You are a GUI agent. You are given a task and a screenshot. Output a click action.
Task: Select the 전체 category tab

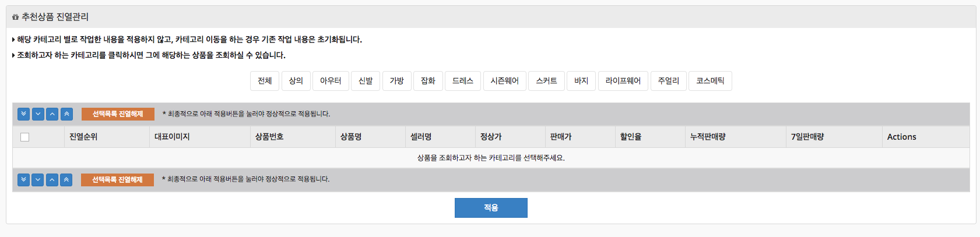[x=265, y=81]
